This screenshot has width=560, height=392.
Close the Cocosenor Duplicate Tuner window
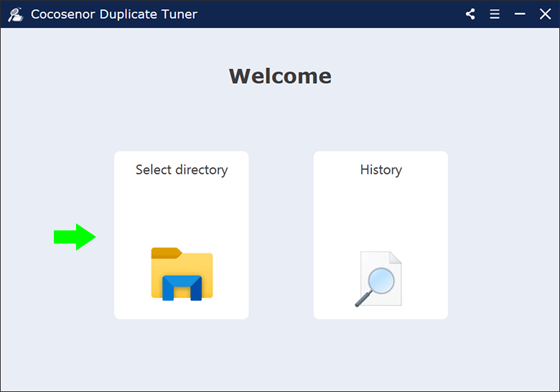coord(545,14)
